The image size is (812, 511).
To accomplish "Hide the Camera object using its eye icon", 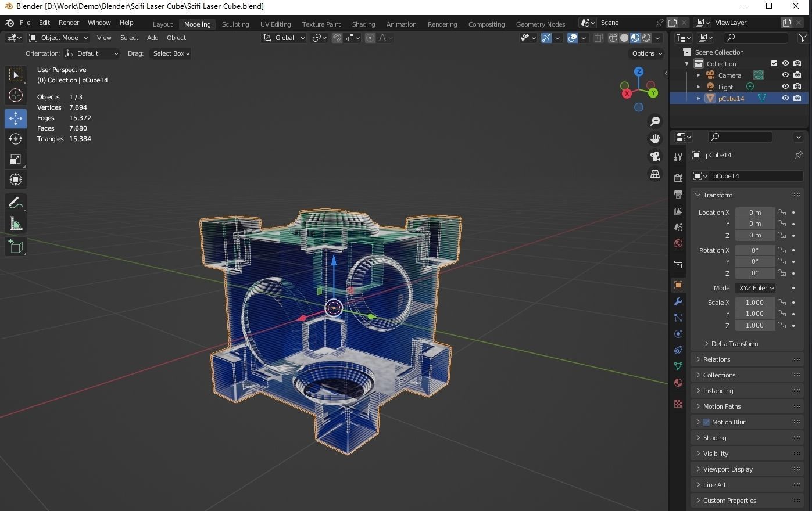I will [785, 75].
